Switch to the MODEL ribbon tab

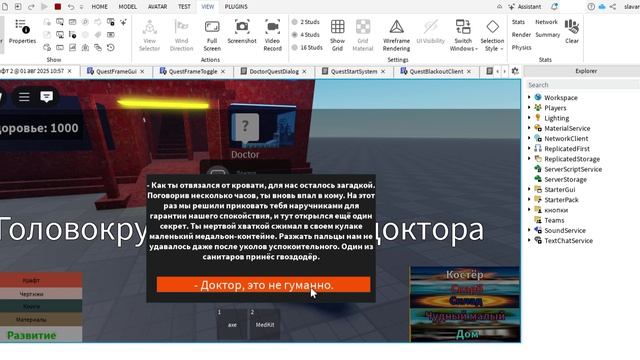(127, 7)
